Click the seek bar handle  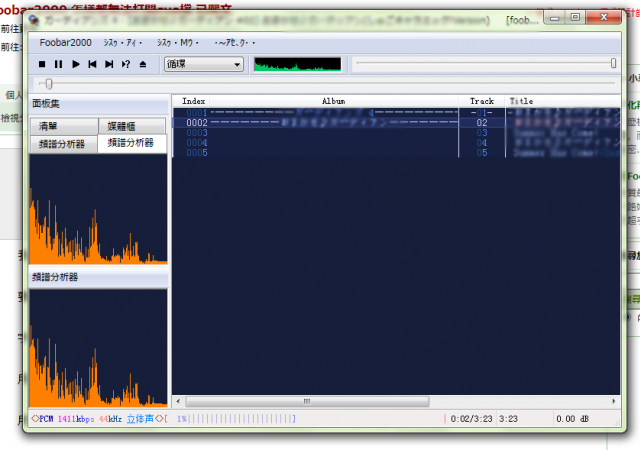coord(49,84)
